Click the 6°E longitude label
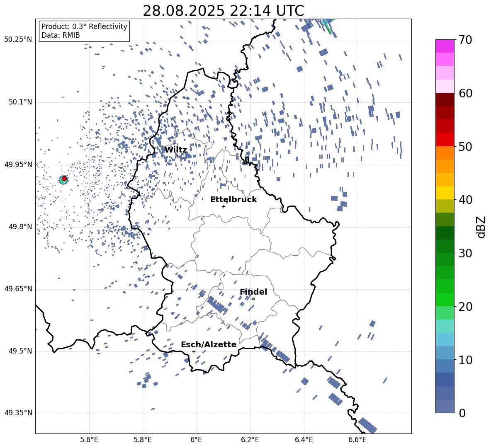 point(196,440)
